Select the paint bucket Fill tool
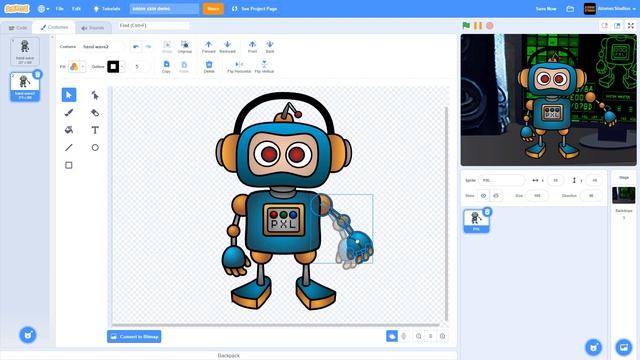640x360 pixels. (69, 130)
